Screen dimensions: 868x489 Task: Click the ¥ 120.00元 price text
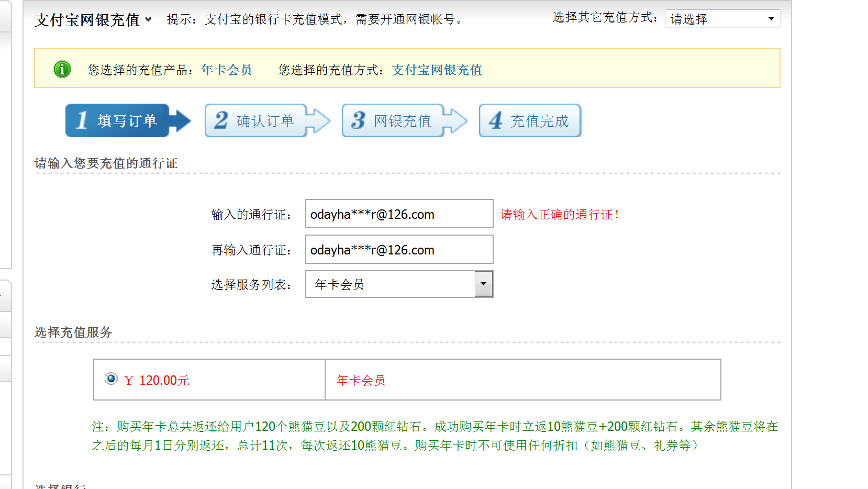tap(157, 380)
